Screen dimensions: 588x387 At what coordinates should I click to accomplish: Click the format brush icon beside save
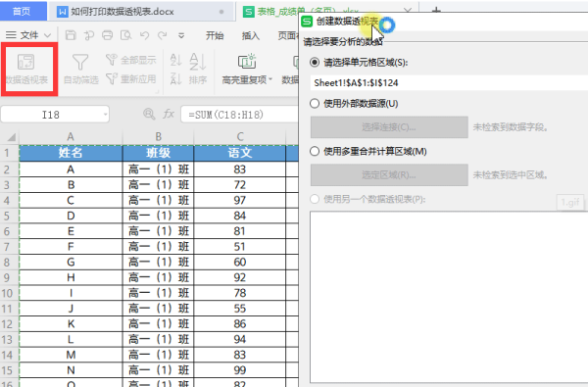[x=89, y=35]
